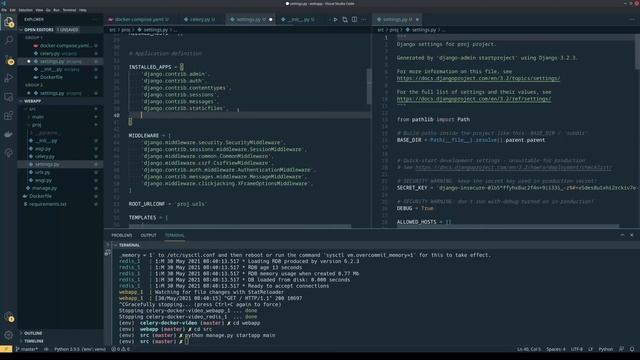Open the docs settings topics URL link
Screen dimensions: 640x360
point(478,78)
